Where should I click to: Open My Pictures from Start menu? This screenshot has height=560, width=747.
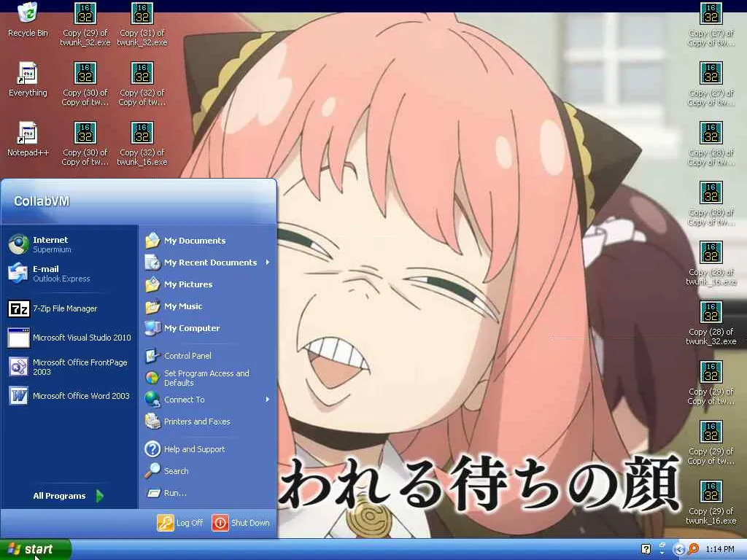click(x=208, y=284)
